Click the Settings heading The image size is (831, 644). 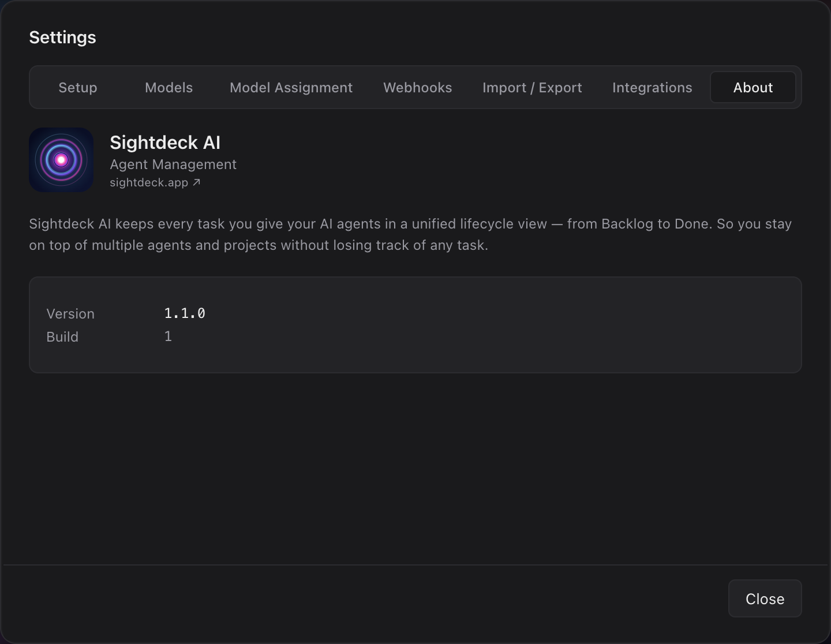pyautogui.click(x=62, y=38)
